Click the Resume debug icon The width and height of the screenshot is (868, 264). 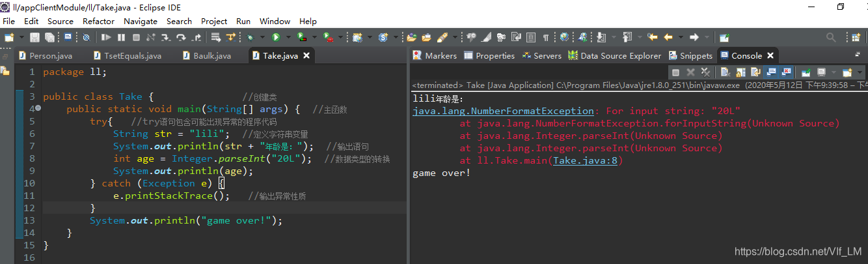106,37
